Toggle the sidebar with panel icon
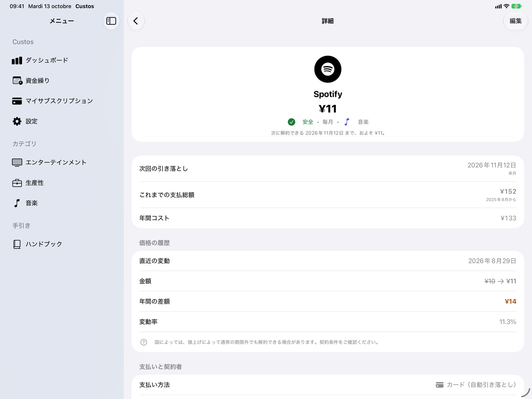The image size is (532, 399). 111,21
